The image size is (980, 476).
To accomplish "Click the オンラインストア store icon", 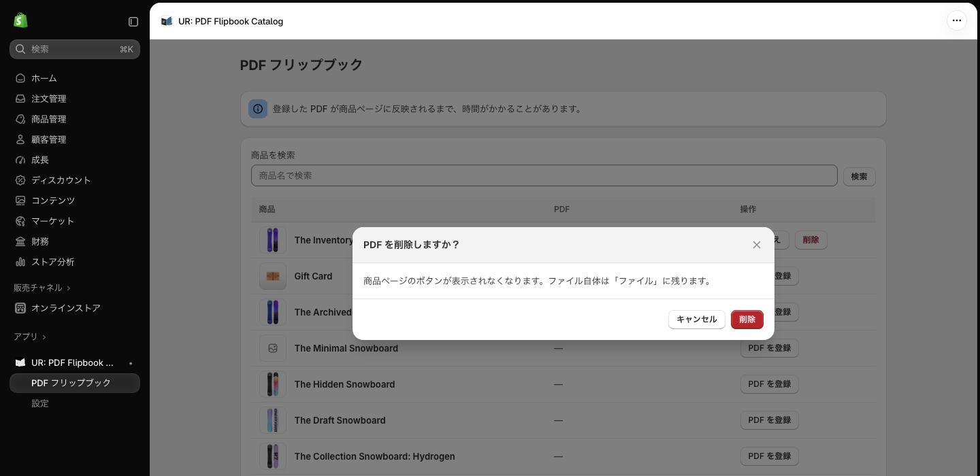I will coord(20,308).
